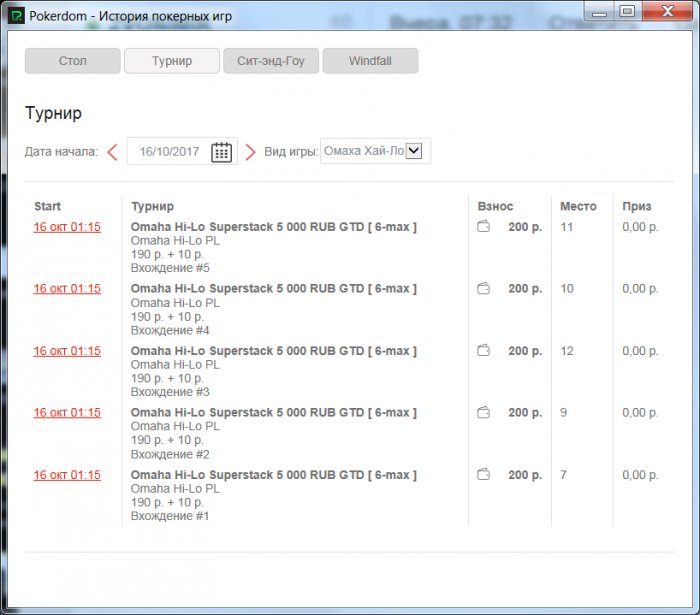
Task: Advance to next date with right arrow
Action: click(x=251, y=152)
